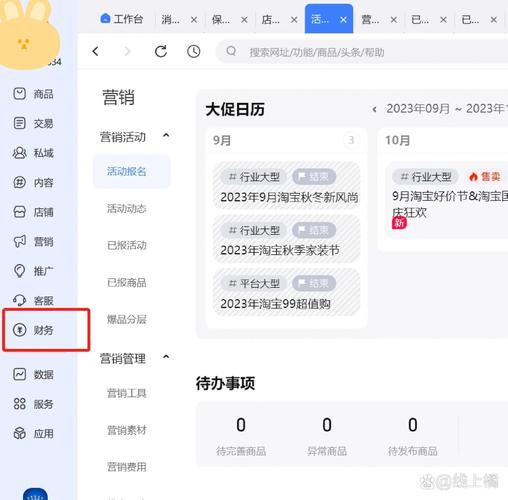Go back with the back arrow

point(95,51)
